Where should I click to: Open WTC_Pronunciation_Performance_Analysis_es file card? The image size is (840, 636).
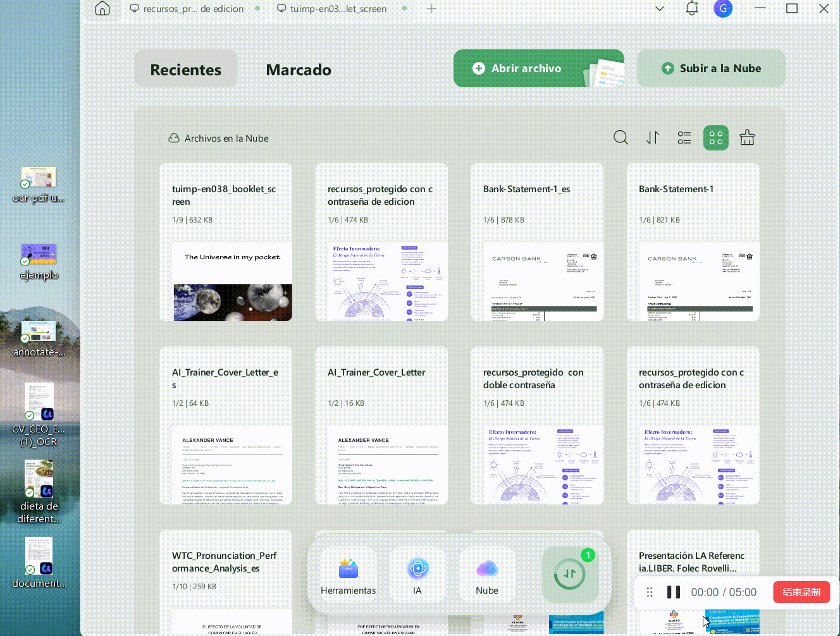click(x=226, y=582)
